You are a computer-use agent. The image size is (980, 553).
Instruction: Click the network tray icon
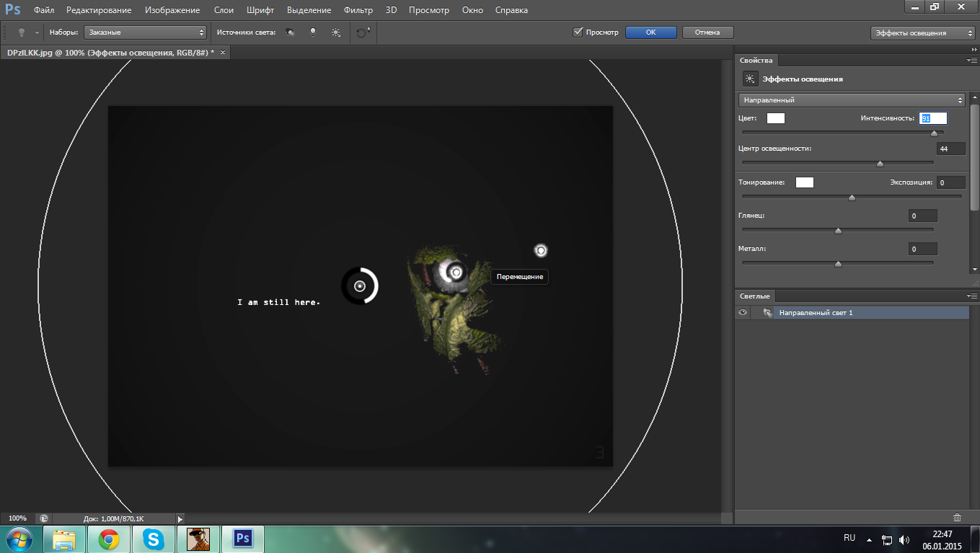coord(887,539)
